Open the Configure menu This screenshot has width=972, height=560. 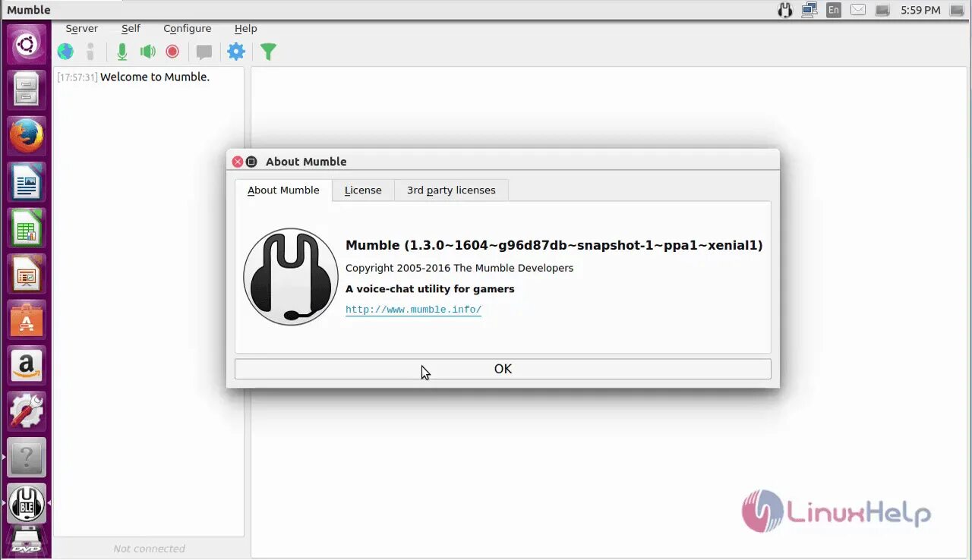(187, 28)
